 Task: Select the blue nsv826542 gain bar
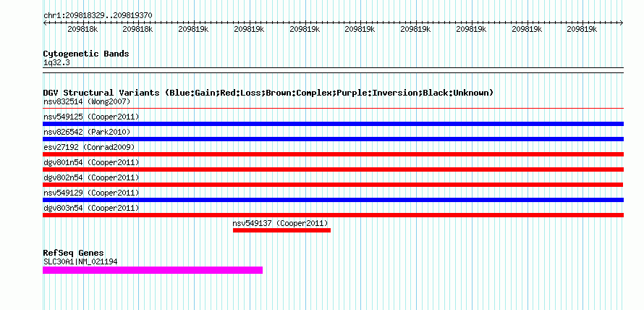click(x=333, y=139)
